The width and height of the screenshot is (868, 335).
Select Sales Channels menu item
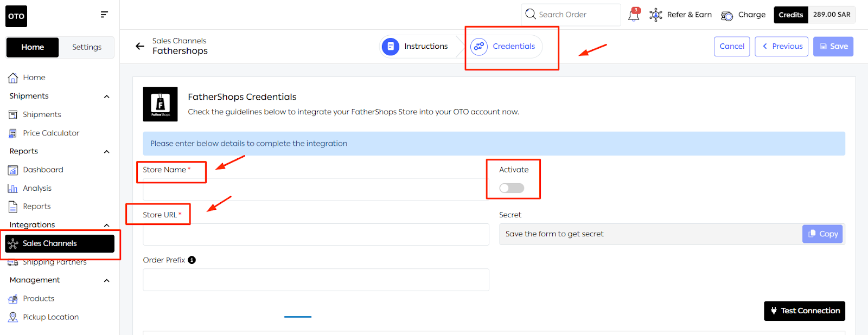pos(60,243)
